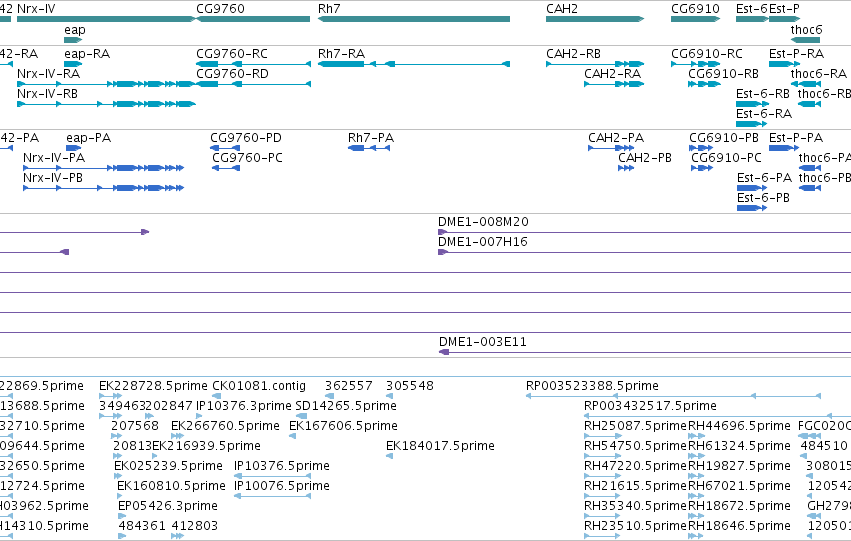The image size is (851, 541).
Task: Select transcript Nrx-IV-RA
Action: tap(106, 84)
